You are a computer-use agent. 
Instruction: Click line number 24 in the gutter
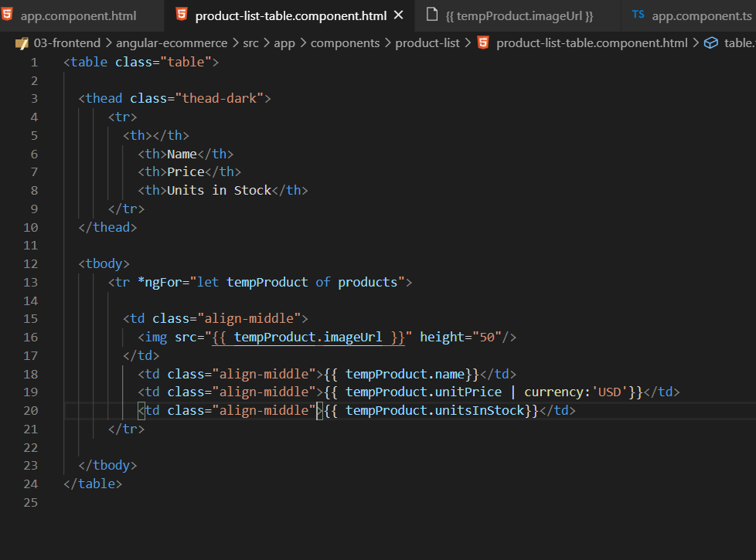click(x=30, y=484)
